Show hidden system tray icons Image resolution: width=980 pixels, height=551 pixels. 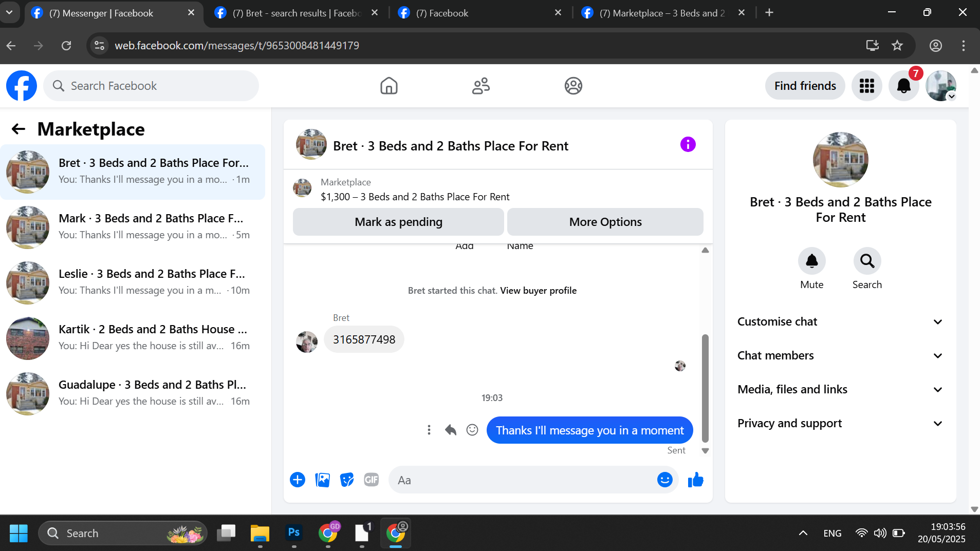[803, 533]
